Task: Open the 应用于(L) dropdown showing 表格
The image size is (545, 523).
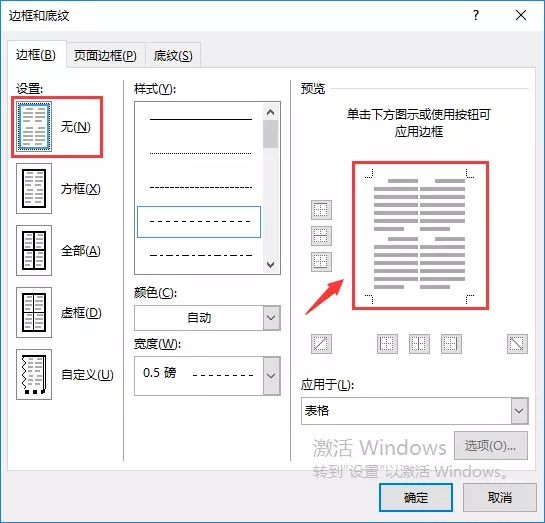Action: tap(415, 411)
